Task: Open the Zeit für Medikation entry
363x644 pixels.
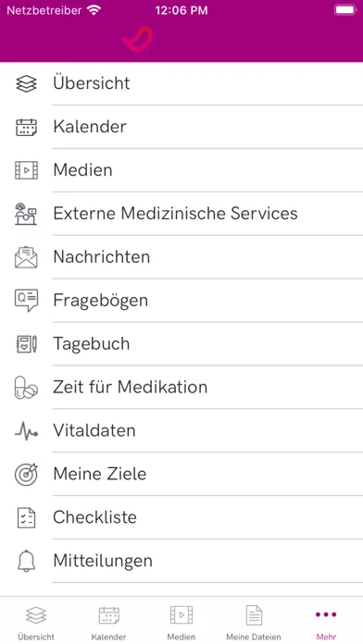Action: pyautogui.click(x=181, y=388)
